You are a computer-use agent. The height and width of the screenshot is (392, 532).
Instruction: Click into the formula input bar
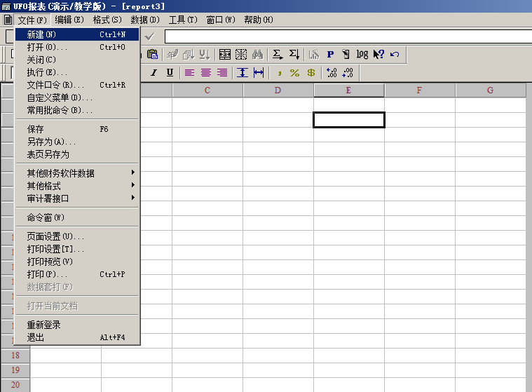point(348,36)
